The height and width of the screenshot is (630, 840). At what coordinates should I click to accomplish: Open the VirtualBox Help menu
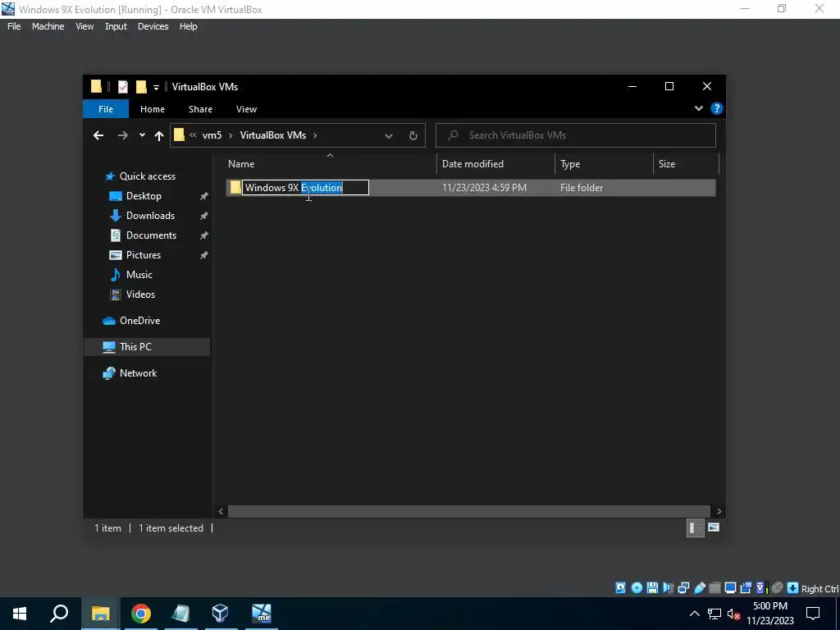pyautogui.click(x=188, y=26)
